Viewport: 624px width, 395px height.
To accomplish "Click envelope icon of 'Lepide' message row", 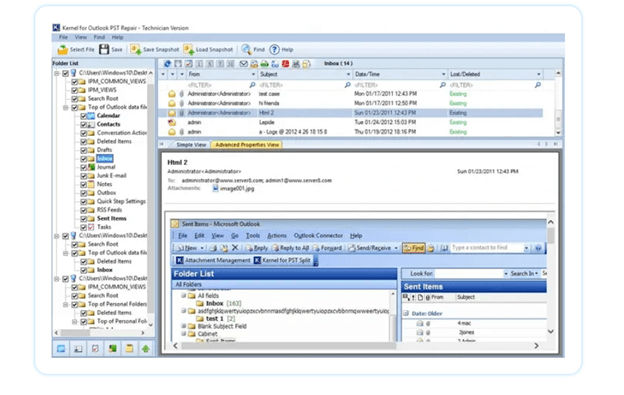I will click(172, 122).
